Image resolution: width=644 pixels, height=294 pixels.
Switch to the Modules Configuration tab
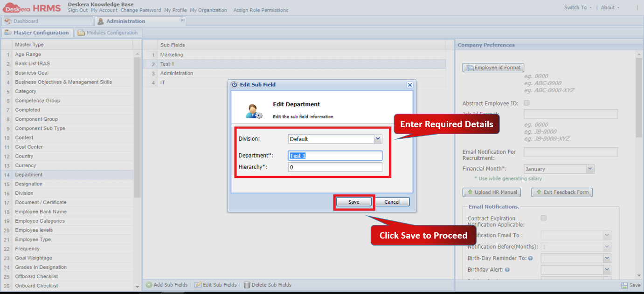pos(108,32)
